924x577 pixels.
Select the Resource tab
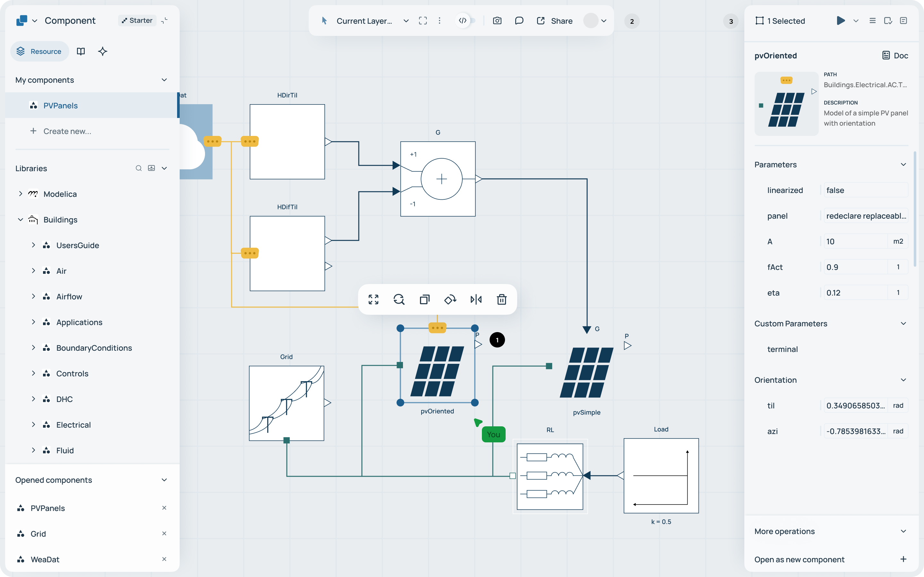tap(40, 51)
